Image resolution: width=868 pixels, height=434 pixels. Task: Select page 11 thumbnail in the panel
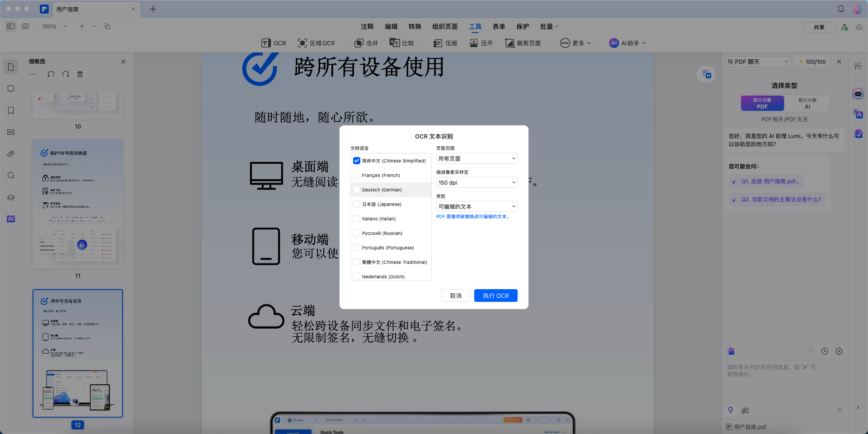(x=77, y=204)
